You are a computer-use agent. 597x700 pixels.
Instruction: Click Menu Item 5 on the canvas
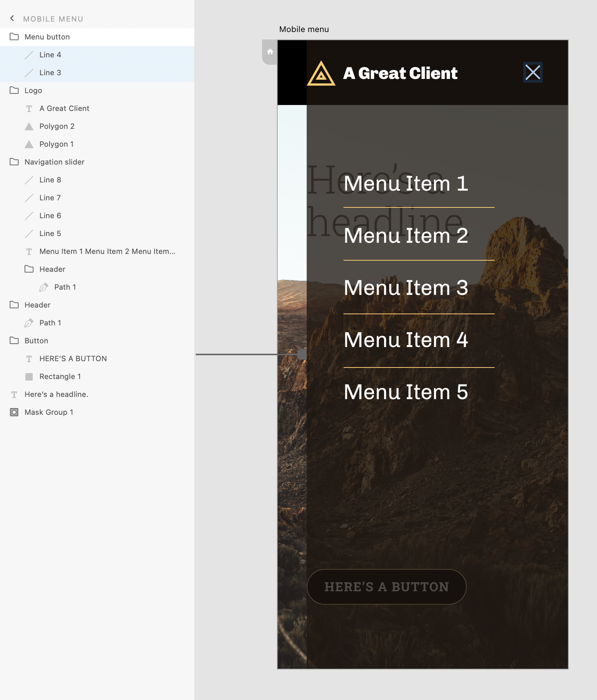pos(406,392)
